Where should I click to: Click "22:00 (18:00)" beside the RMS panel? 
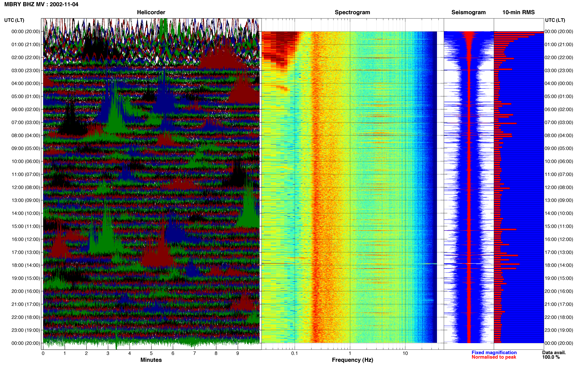point(559,317)
